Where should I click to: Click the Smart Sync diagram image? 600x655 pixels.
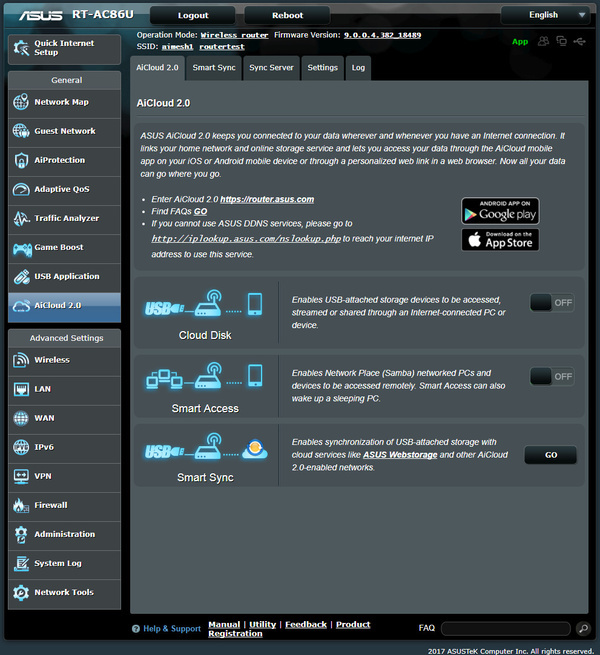(206, 447)
